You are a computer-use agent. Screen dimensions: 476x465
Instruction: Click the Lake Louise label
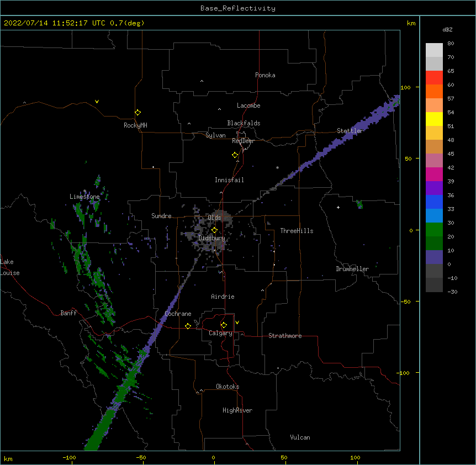coord(10,267)
